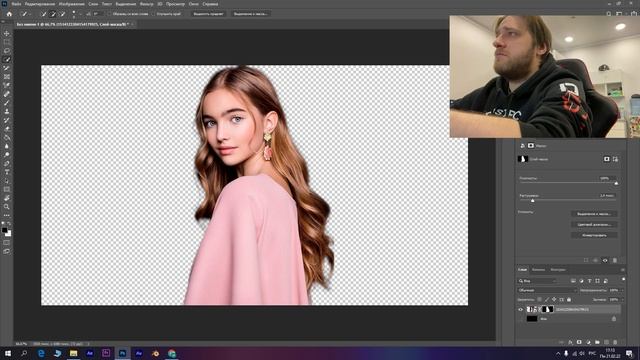
Task: Choose the Add to Selection mode icon
Action: click(x=53, y=14)
